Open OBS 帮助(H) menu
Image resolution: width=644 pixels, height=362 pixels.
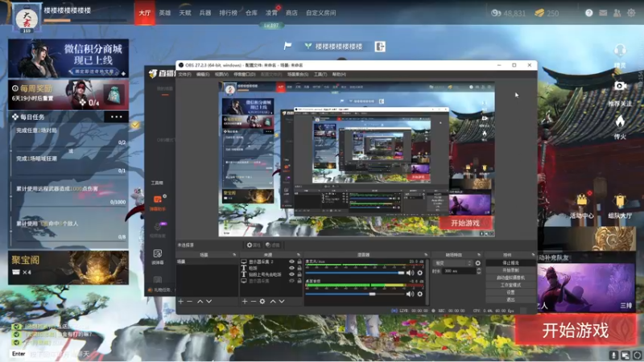tap(339, 74)
